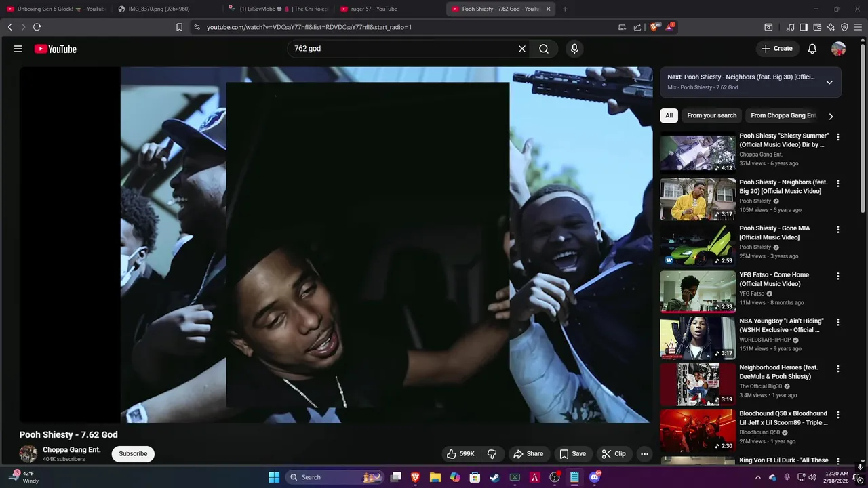
Task: Open Brave Wallet icon
Action: [817, 27]
